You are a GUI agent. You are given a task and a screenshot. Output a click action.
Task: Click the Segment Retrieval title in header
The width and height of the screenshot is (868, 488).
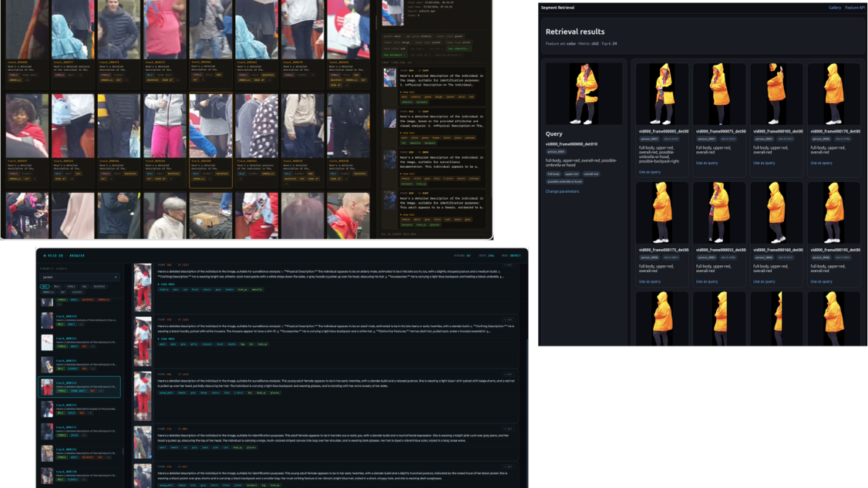pos(557,8)
